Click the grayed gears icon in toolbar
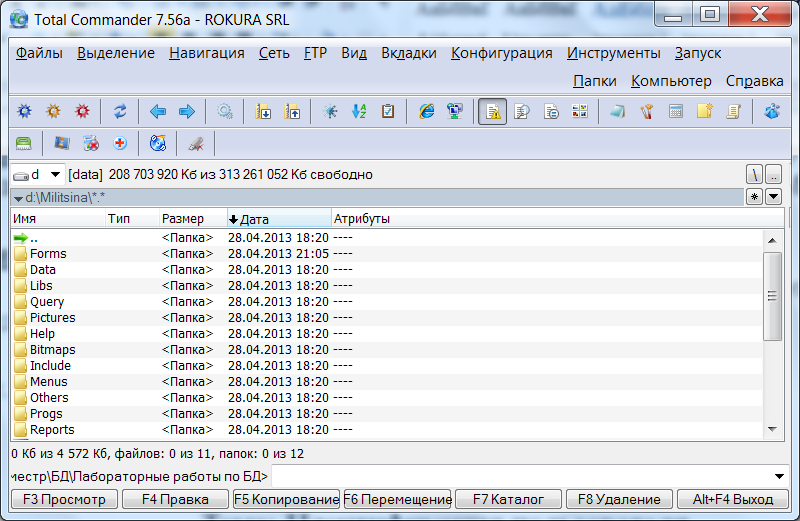 click(225, 111)
